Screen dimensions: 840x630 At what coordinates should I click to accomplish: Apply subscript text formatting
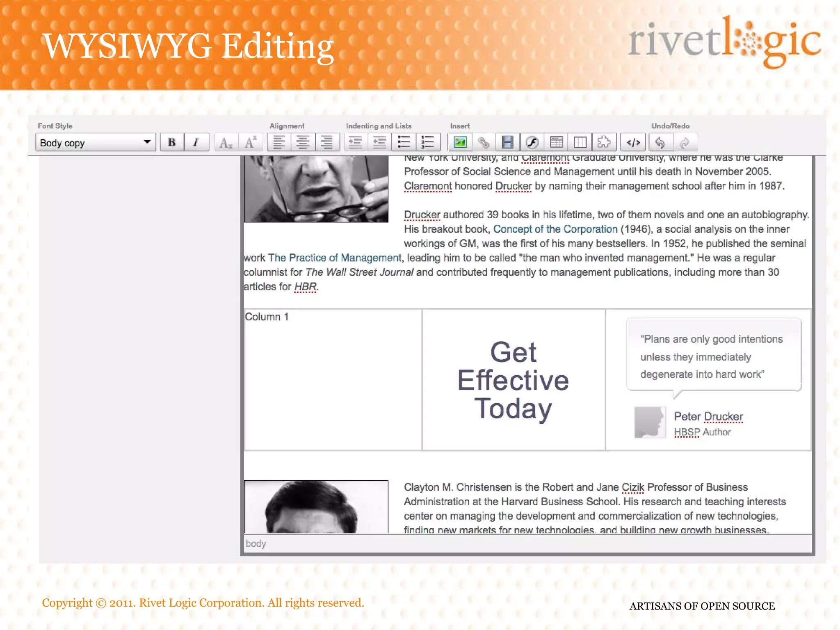[226, 143]
